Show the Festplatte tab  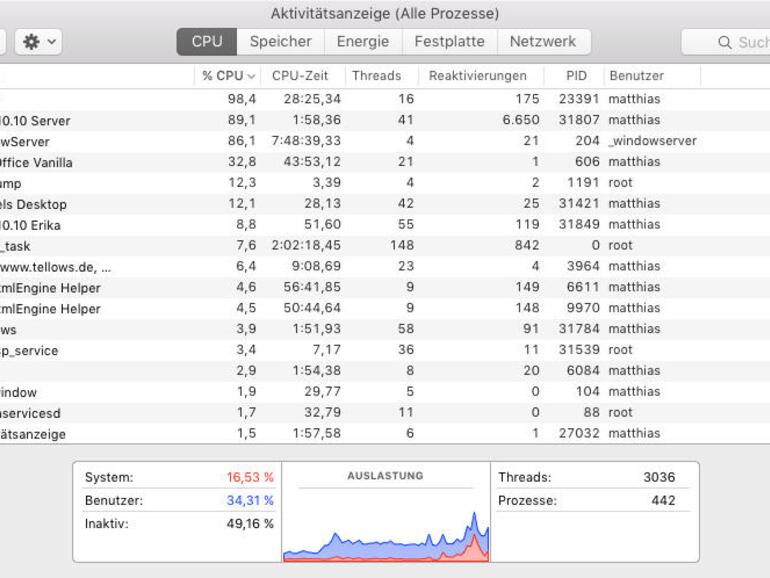coord(449,42)
